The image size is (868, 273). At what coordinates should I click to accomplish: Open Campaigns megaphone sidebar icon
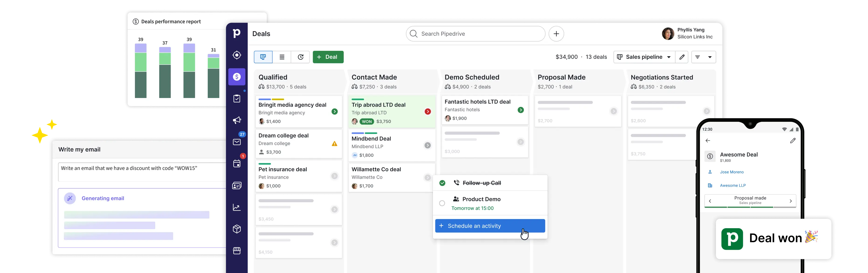pyautogui.click(x=237, y=120)
